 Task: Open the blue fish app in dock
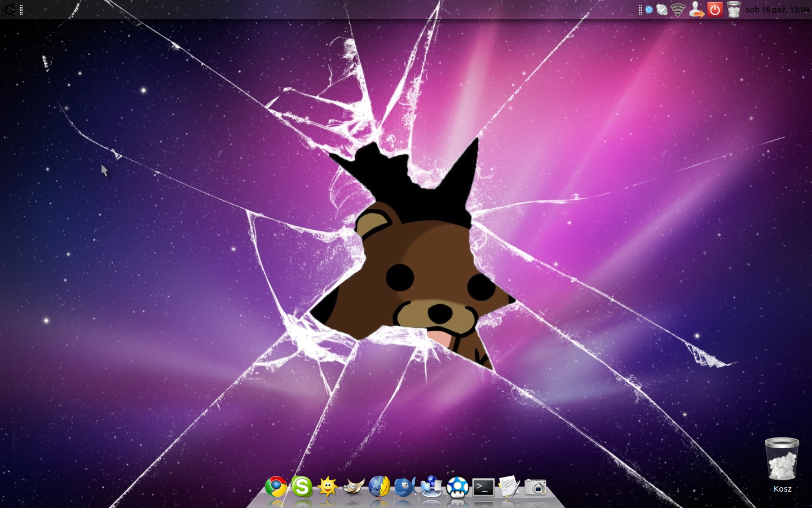point(405,487)
